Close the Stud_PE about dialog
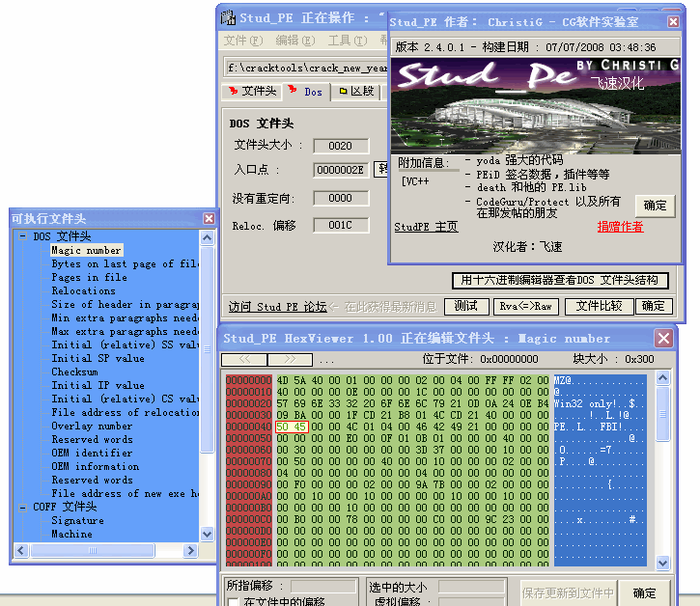The width and height of the screenshot is (700, 606). 673,22
